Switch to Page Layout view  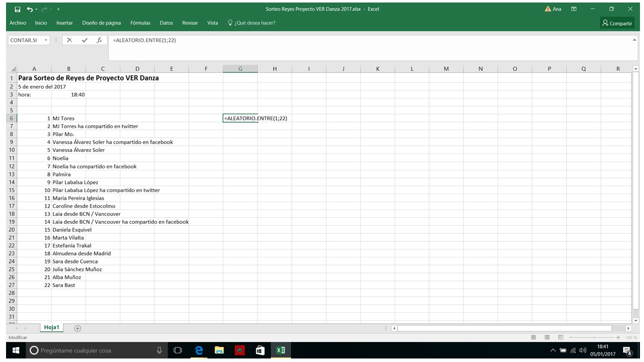click(x=547, y=337)
